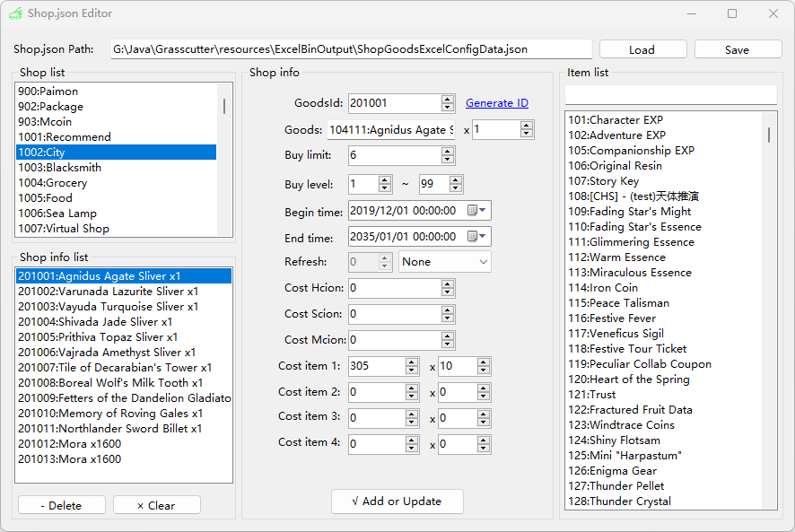Click the Generate ID link
Viewport: 795px width, 532px height.
tap(496, 102)
